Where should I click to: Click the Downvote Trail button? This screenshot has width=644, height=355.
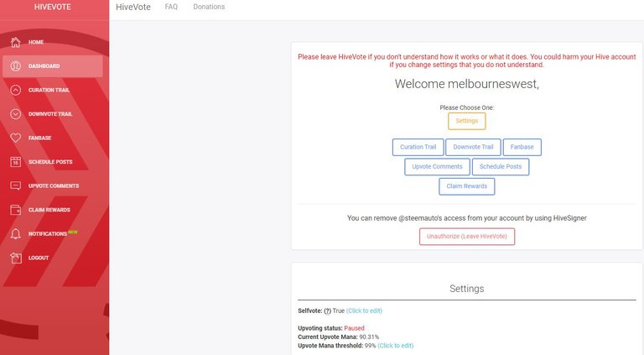tap(473, 147)
